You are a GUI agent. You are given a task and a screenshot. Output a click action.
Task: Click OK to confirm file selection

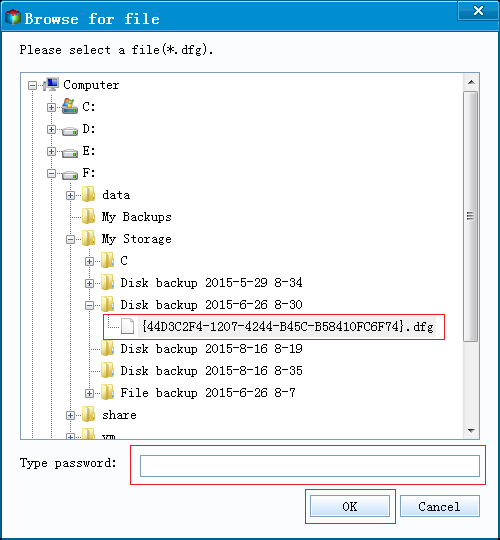pyautogui.click(x=350, y=506)
